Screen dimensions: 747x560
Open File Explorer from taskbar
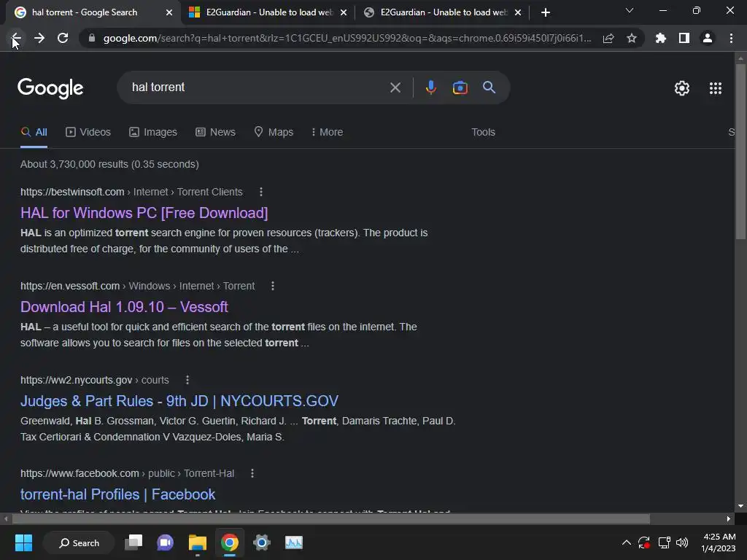[x=197, y=542]
